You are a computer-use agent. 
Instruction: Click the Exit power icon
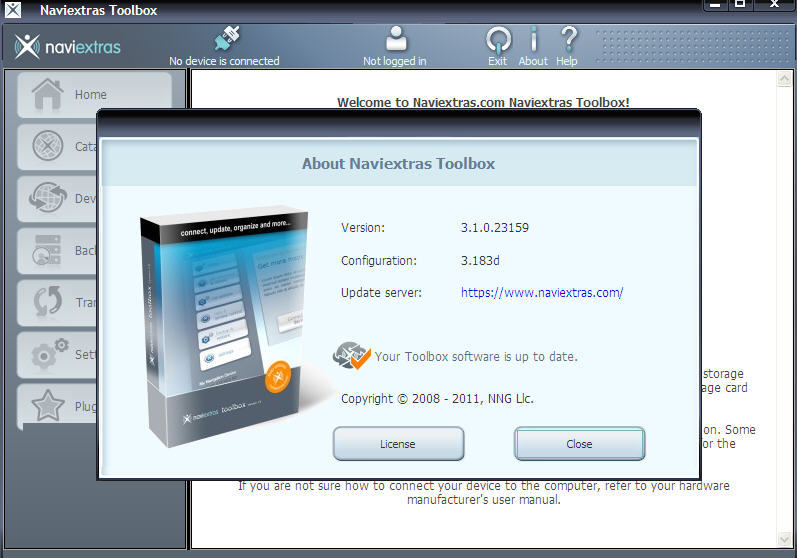498,40
